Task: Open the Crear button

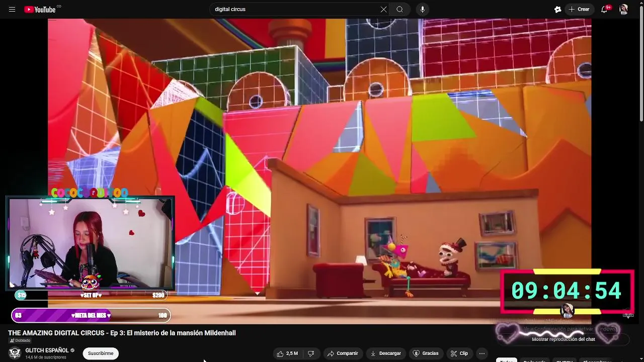Action: click(579, 10)
